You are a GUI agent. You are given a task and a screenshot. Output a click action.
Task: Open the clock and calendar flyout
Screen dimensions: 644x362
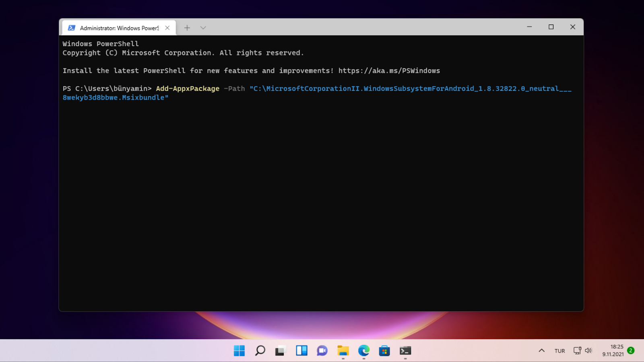613,351
